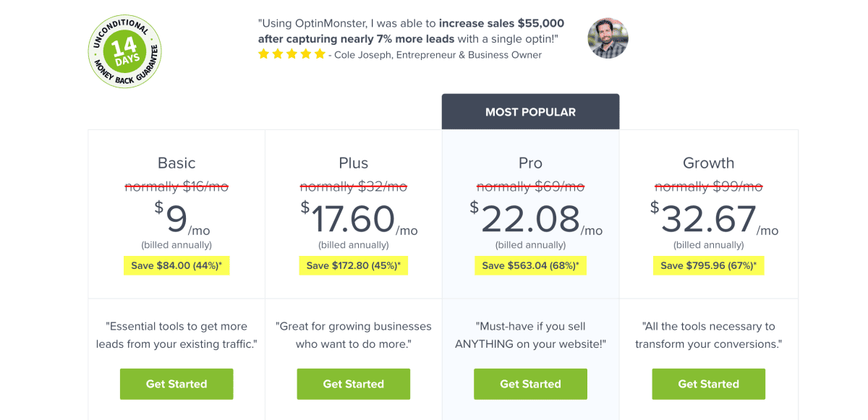
Task: Click the five-star rating icons
Action: [x=292, y=54]
